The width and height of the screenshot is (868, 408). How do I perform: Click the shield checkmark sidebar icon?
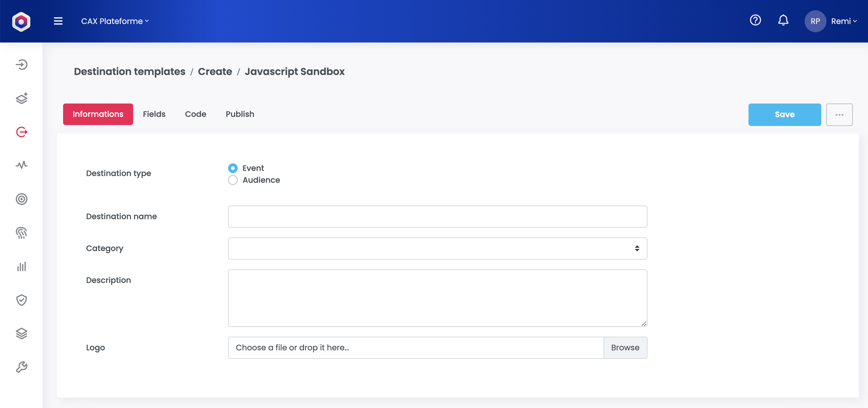click(22, 300)
